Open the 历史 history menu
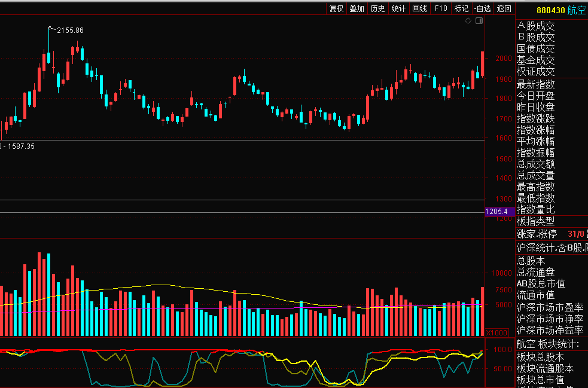The height and width of the screenshot is (388, 588). (x=377, y=8)
